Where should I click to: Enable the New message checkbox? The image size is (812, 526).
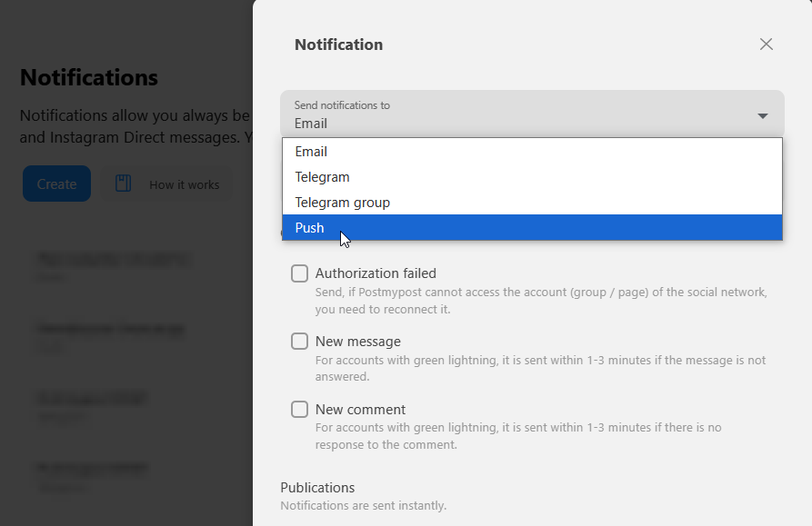(x=299, y=342)
